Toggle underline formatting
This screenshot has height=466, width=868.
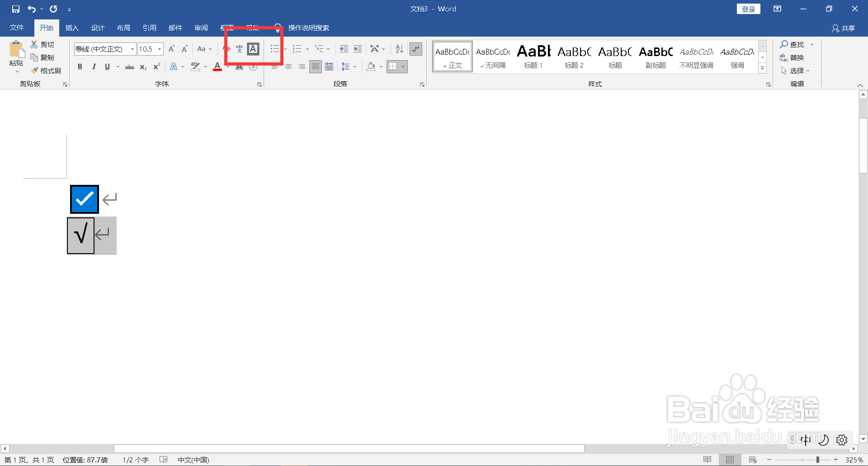click(x=107, y=67)
